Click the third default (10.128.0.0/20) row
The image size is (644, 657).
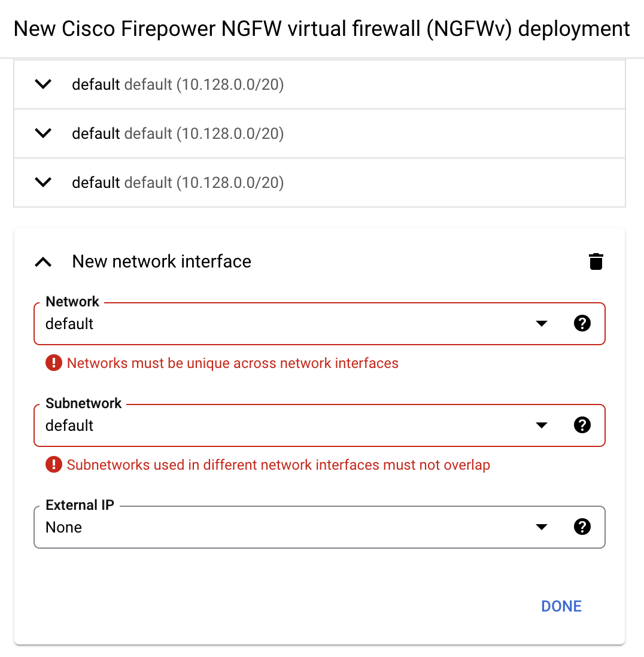pos(319,182)
